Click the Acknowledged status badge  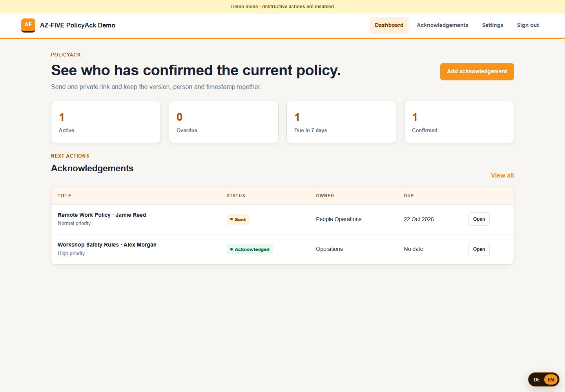pyautogui.click(x=250, y=249)
